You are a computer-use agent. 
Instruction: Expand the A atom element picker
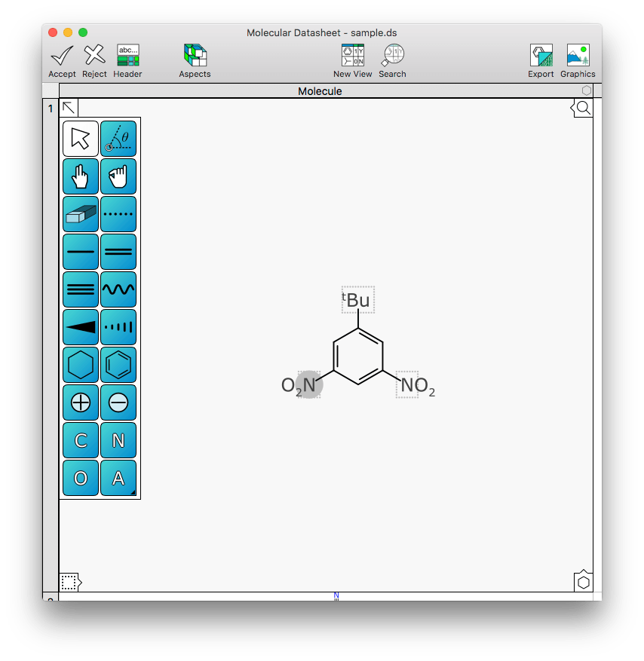click(118, 478)
